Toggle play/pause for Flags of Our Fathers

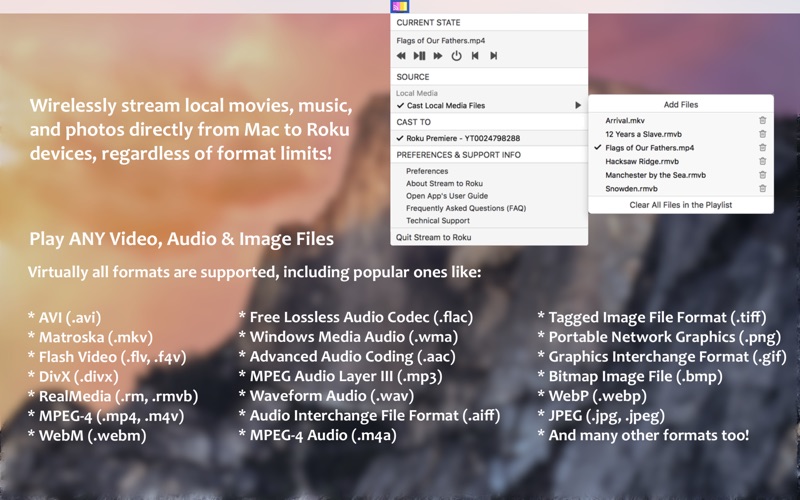coord(419,56)
